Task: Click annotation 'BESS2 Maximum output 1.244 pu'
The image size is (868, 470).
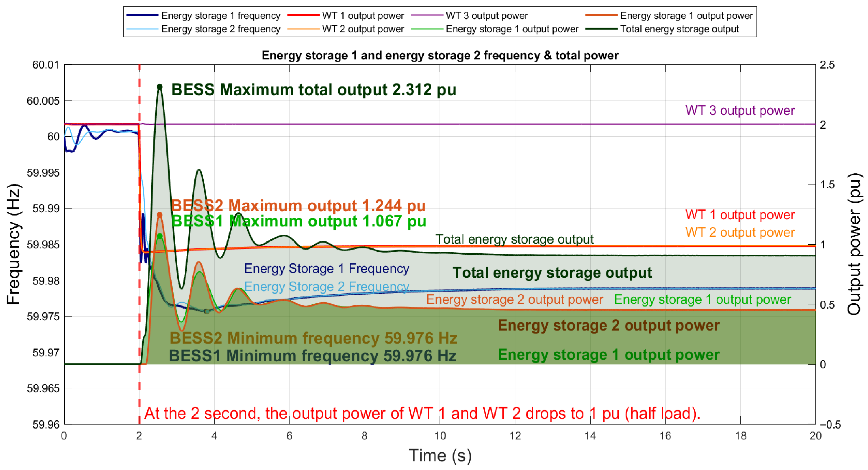Action: coord(299,205)
